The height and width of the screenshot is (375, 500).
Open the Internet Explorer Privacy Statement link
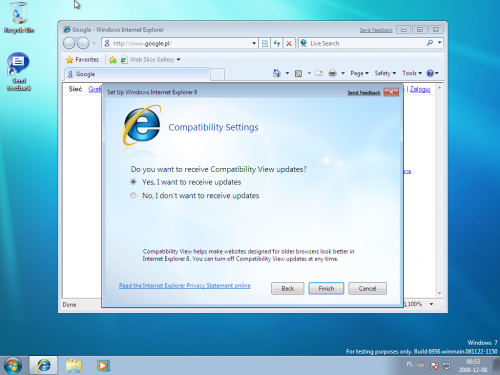(x=185, y=286)
